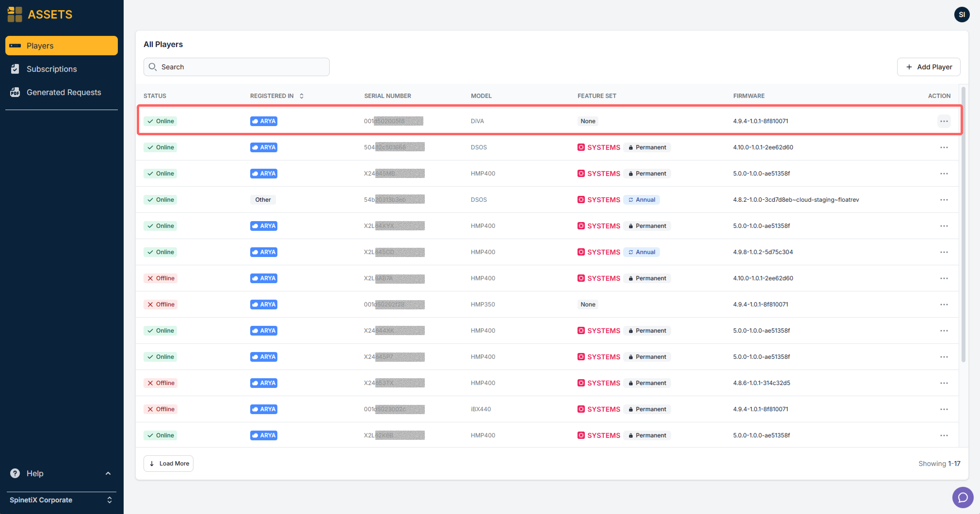Open the chat support bubble

point(963,497)
